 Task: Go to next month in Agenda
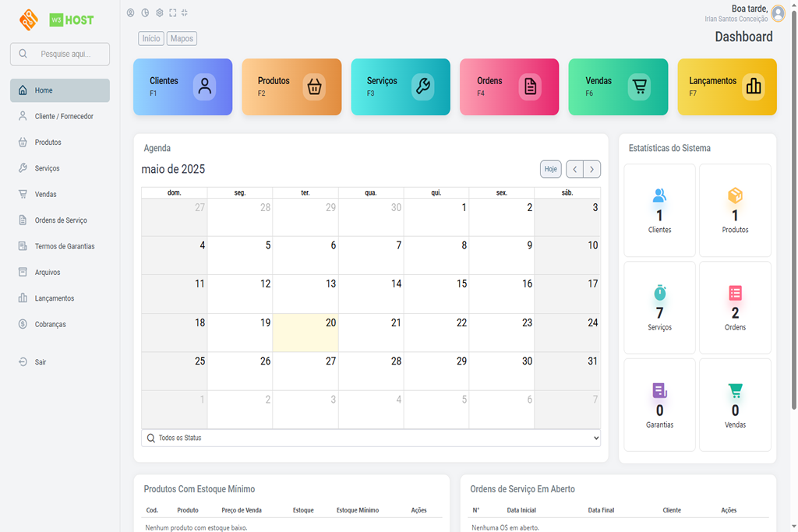[592, 169]
